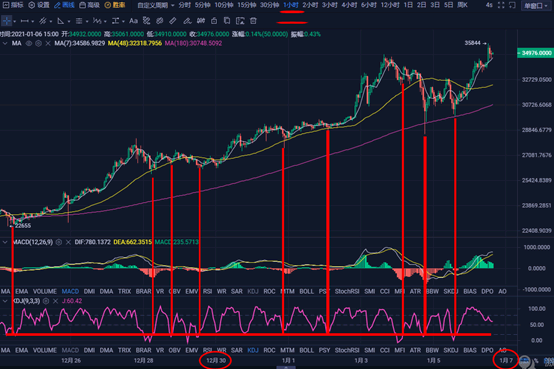This screenshot has height=369, width=554.
Task: Select CCI in the MACD panel indicator row
Action: click(x=385, y=292)
